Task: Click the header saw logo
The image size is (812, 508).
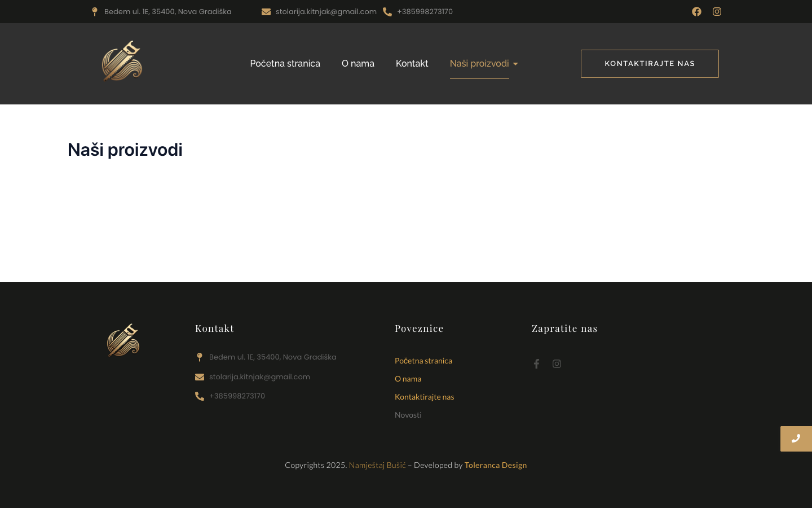Action: (122, 61)
